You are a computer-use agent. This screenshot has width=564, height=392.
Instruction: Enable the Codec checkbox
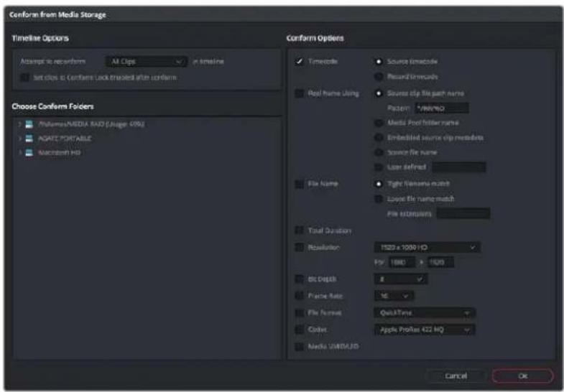(x=300, y=330)
